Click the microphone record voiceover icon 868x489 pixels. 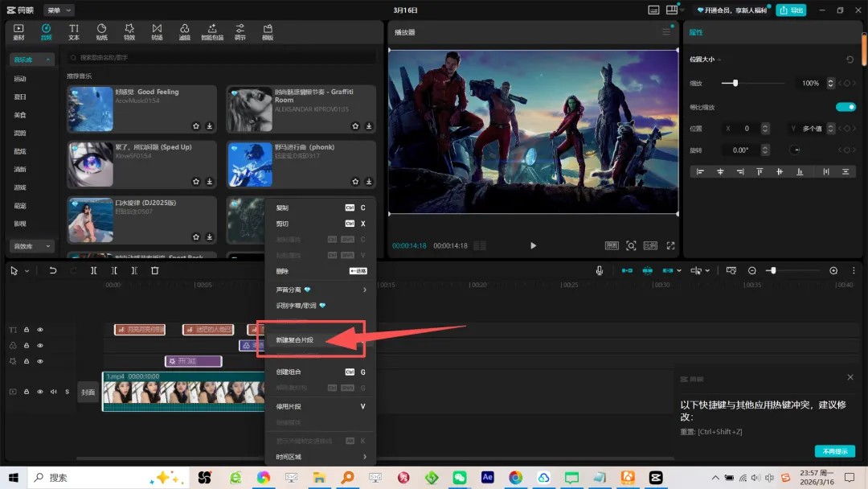(x=599, y=271)
